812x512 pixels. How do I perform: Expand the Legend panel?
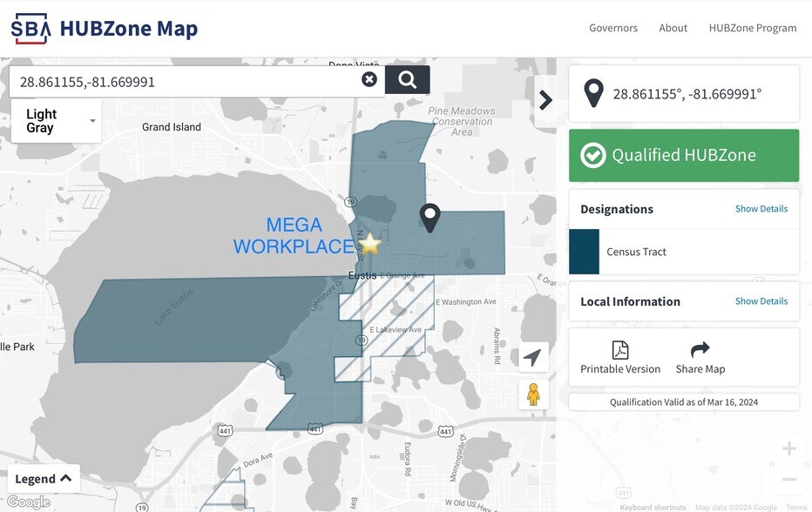point(44,478)
